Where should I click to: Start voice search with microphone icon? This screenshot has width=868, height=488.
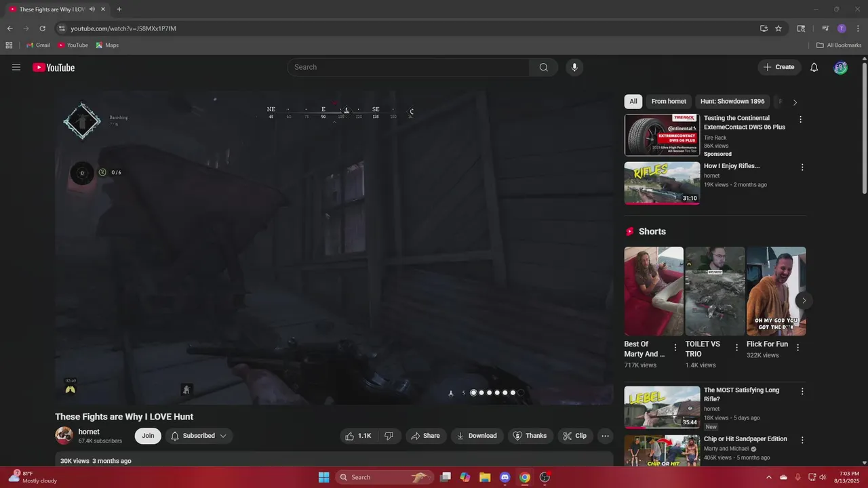pyautogui.click(x=574, y=67)
